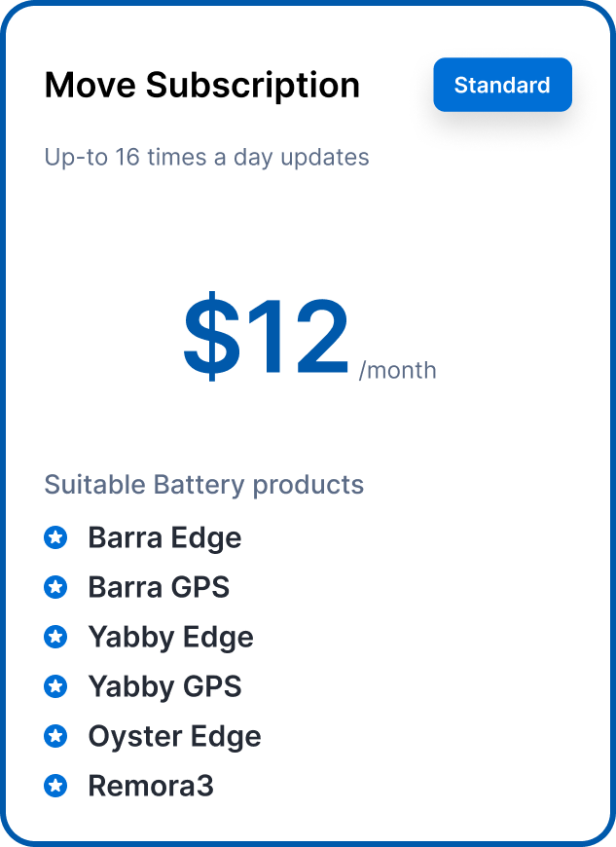Click the word Subscription in the card title

(253, 86)
